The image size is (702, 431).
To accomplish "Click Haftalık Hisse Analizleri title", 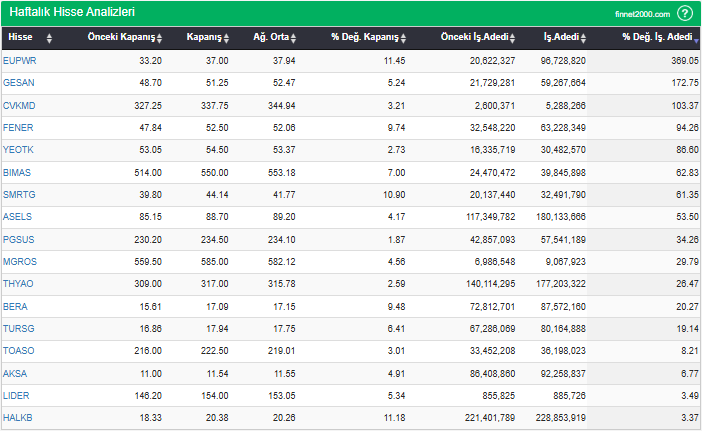I will tap(72, 12).
